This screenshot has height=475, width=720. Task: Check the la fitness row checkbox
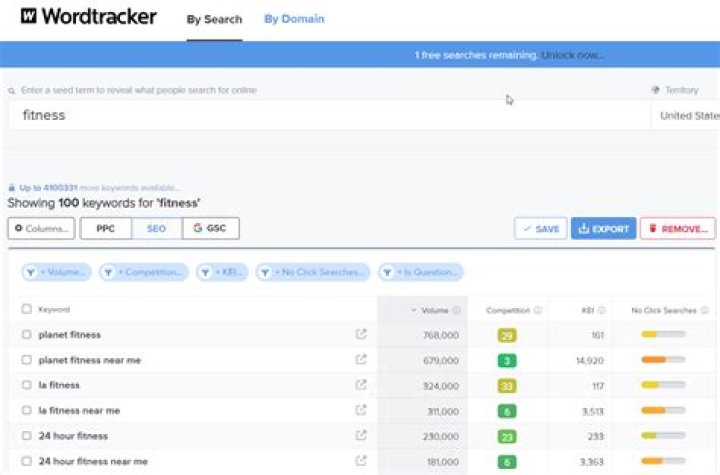pos(27,385)
